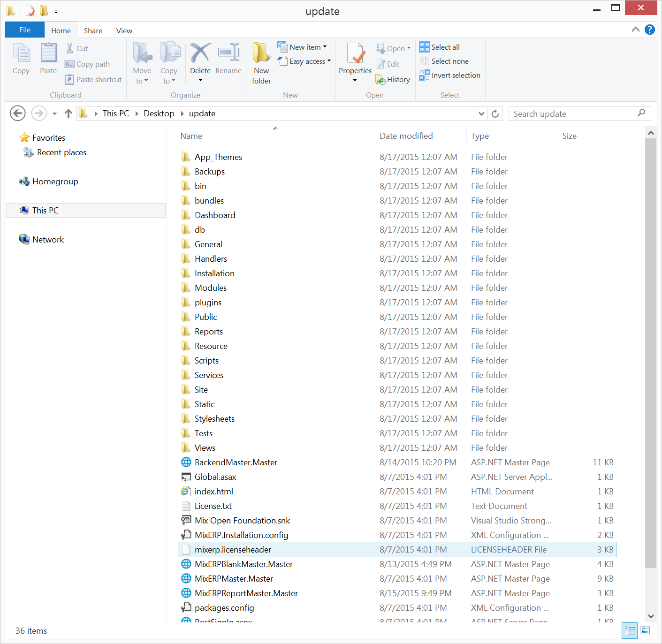Select the App_Themes folder icon

coord(186,157)
